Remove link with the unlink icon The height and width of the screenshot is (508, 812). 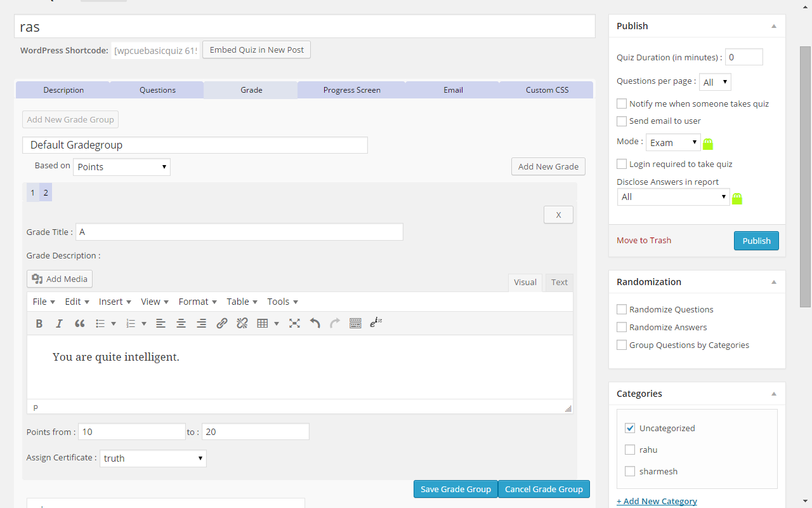pos(242,323)
